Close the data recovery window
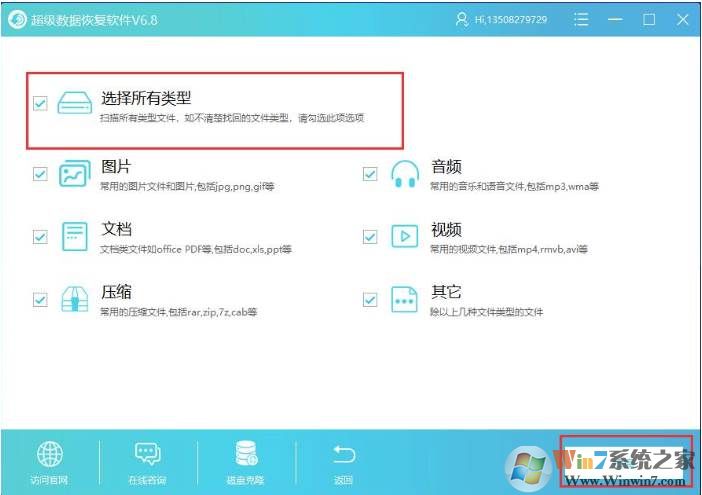702x495 pixels. click(x=683, y=19)
